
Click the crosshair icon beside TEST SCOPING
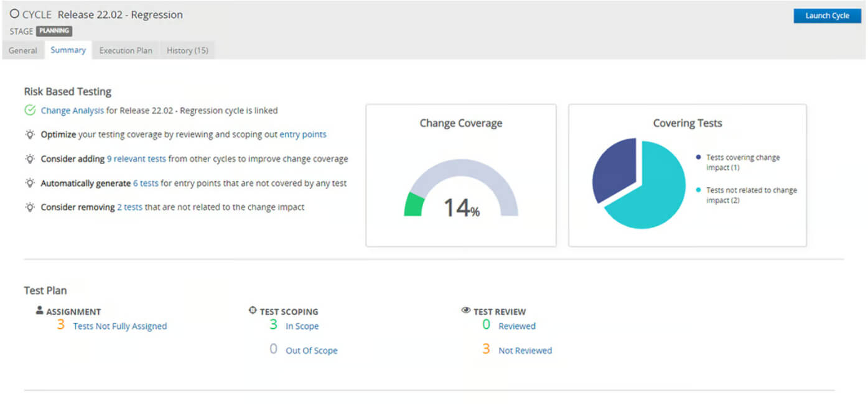pos(253,311)
